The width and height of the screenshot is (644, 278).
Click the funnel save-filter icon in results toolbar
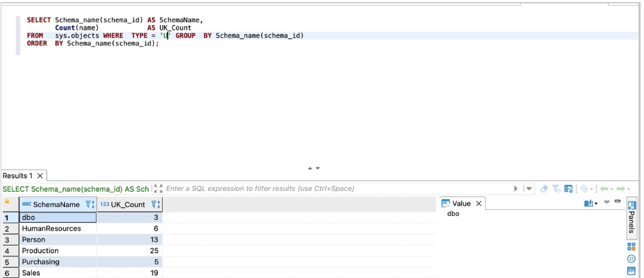point(556,188)
